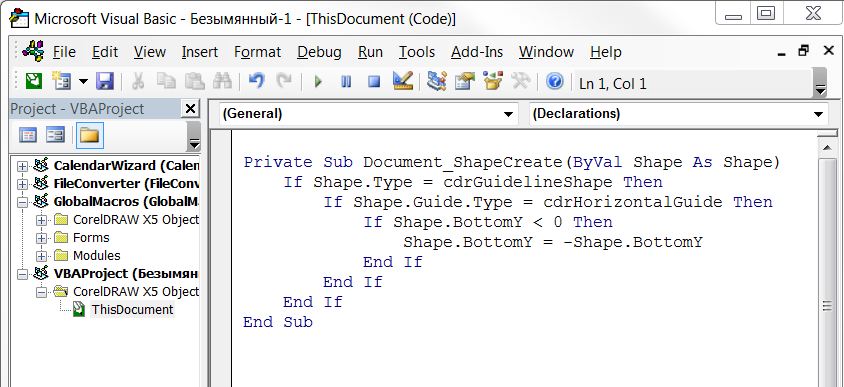Screen dimensions: 844x387
Task: Open the (General) object dropdown
Action: click(x=507, y=114)
